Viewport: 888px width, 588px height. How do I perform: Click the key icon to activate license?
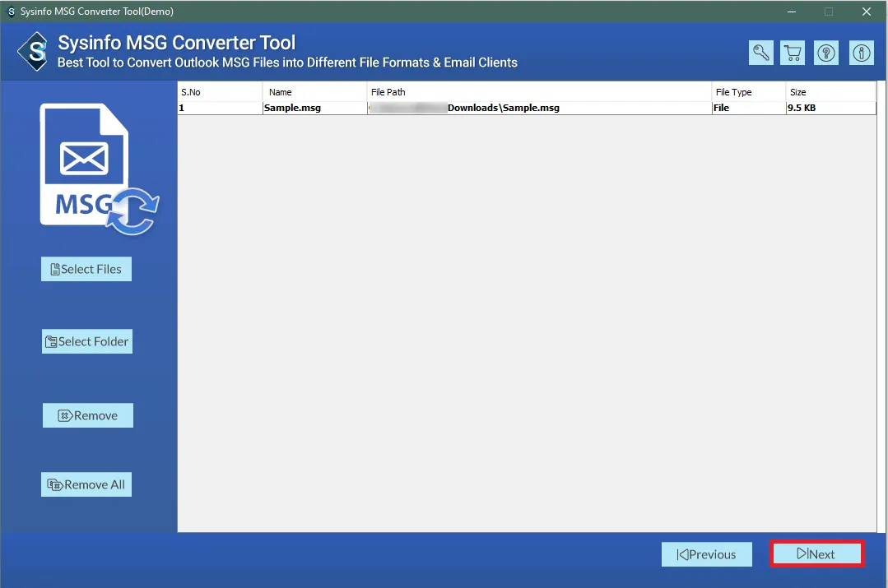click(x=760, y=53)
